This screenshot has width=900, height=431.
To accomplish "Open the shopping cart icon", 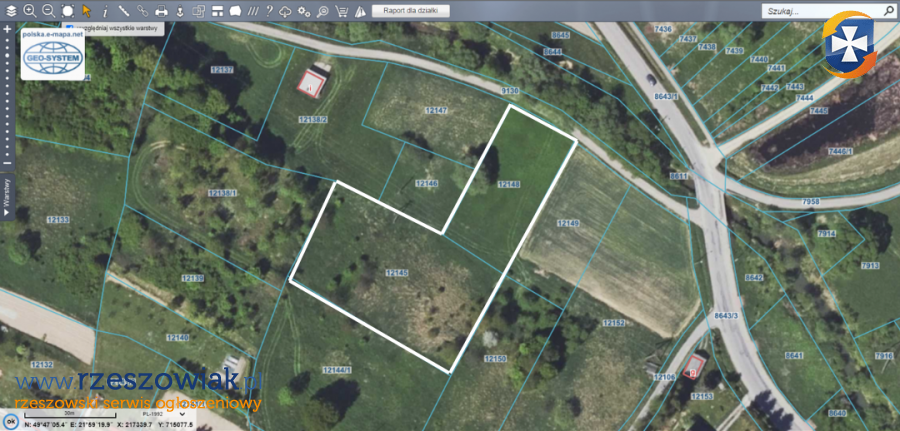I will [x=342, y=11].
